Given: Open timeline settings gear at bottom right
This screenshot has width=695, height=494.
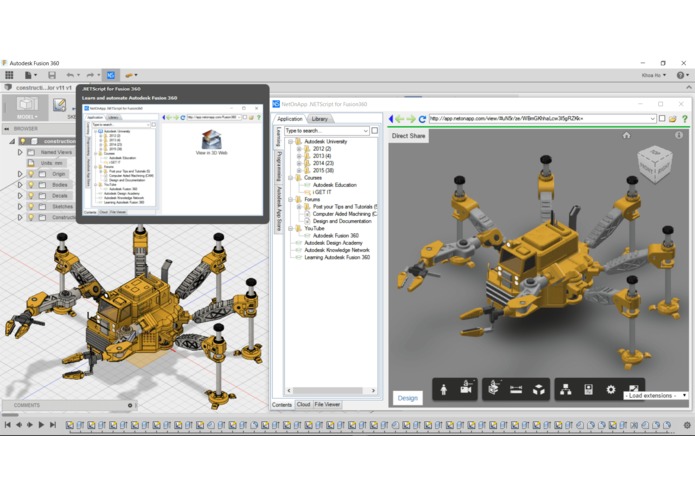Looking at the screenshot, I should (687, 425).
